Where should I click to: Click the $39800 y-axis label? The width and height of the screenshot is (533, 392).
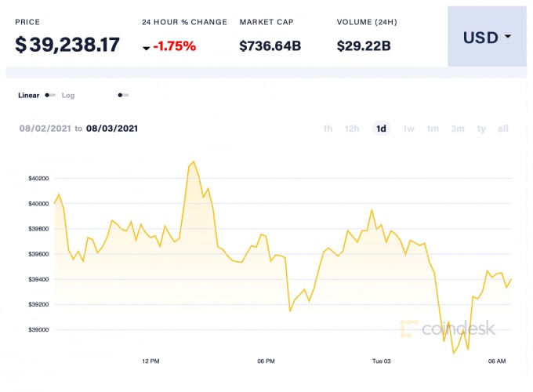pyautogui.click(x=38, y=229)
